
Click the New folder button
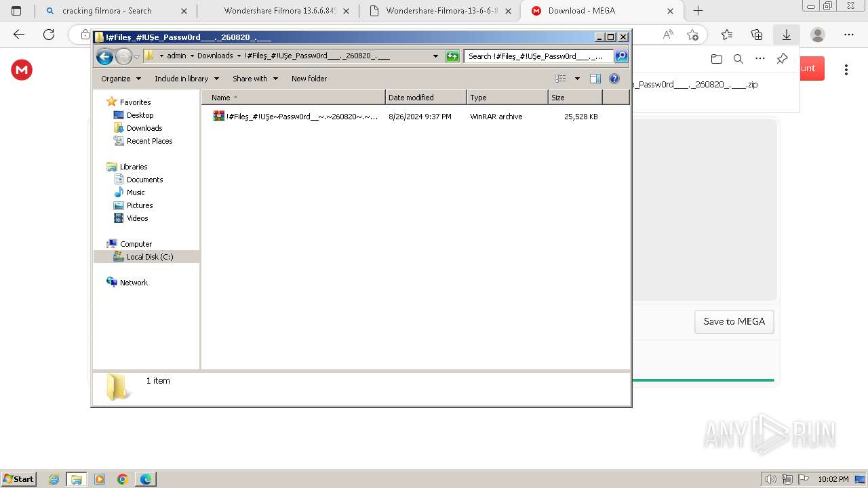[309, 79]
